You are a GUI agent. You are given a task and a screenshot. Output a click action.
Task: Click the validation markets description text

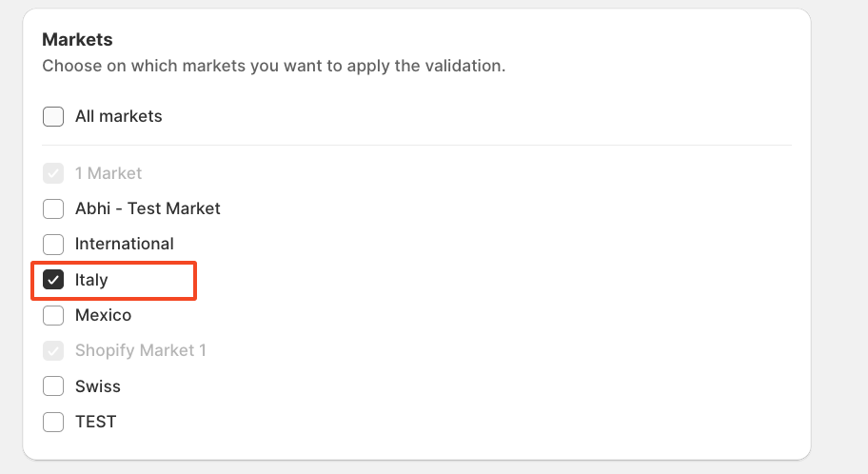pos(274,67)
